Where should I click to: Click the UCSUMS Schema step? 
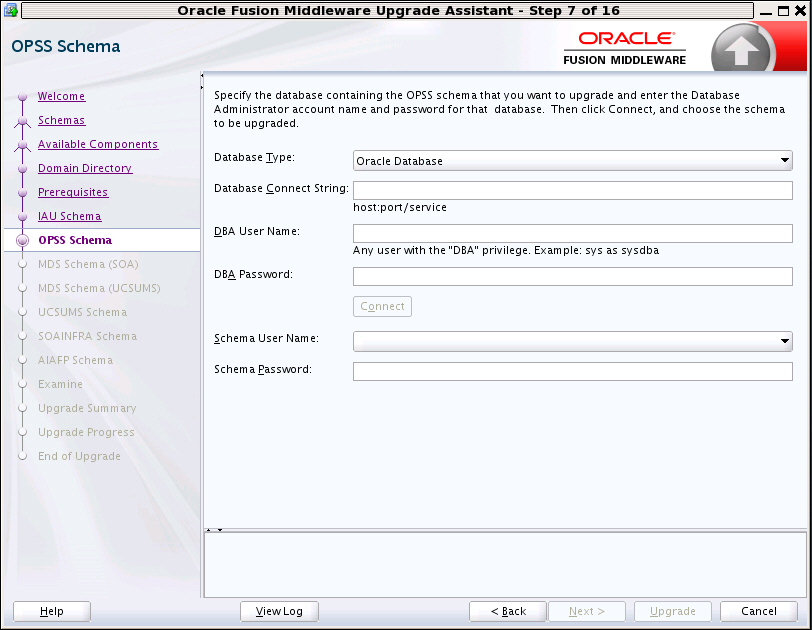coord(82,312)
